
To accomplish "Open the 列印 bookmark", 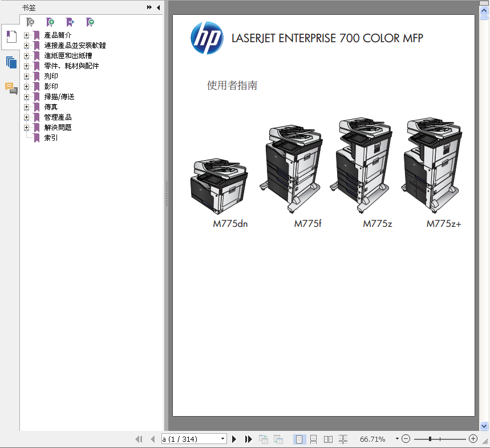I will [x=51, y=76].
